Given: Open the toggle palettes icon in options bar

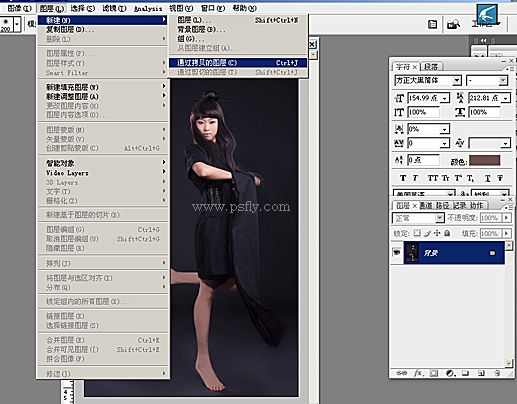Looking at the screenshot, I should (432, 24).
